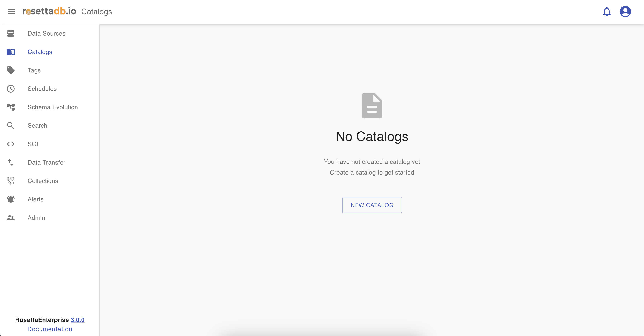Toggle the hamburger navigation menu
Image resolution: width=644 pixels, height=336 pixels.
click(x=11, y=12)
